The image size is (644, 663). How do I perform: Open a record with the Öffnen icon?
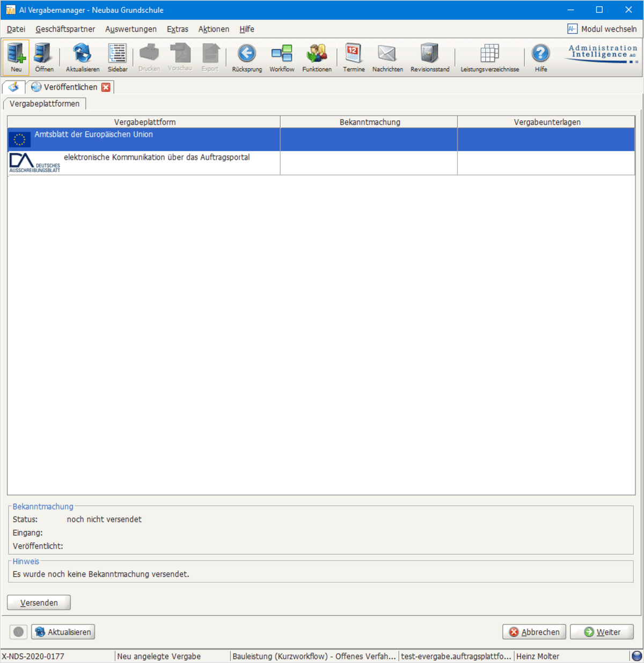tap(44, 56)
